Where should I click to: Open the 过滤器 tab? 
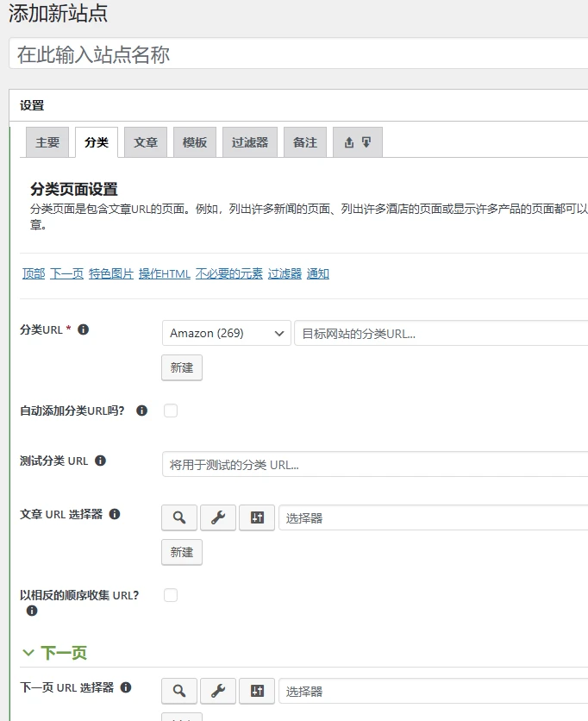(250, 142)
